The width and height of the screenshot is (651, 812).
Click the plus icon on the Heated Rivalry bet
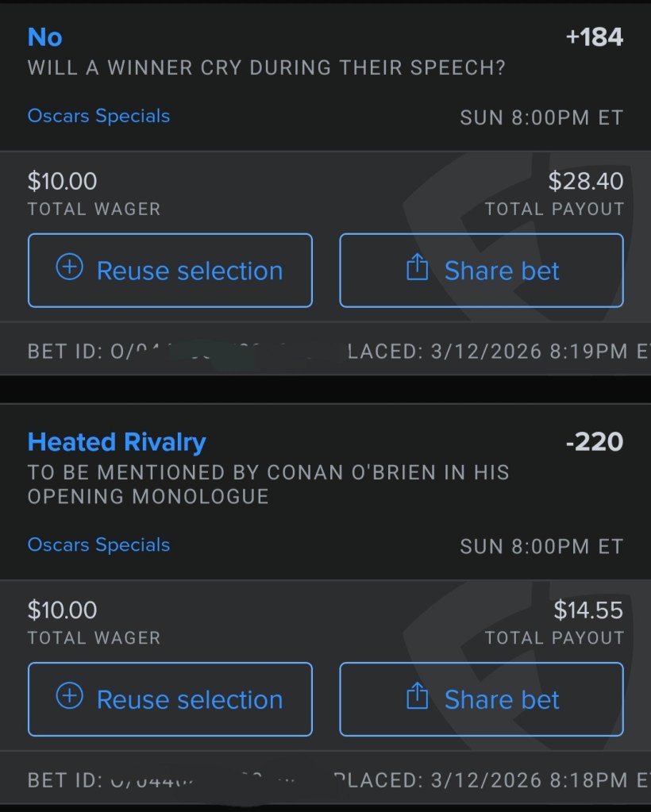[70, 697]
